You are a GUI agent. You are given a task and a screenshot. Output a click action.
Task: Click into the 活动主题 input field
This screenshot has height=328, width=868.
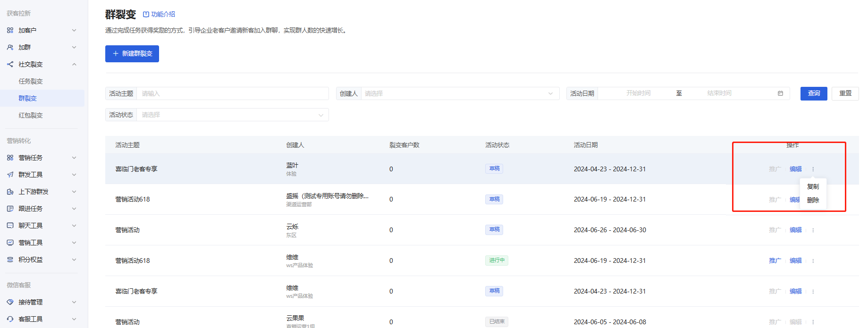pos(233,93)
